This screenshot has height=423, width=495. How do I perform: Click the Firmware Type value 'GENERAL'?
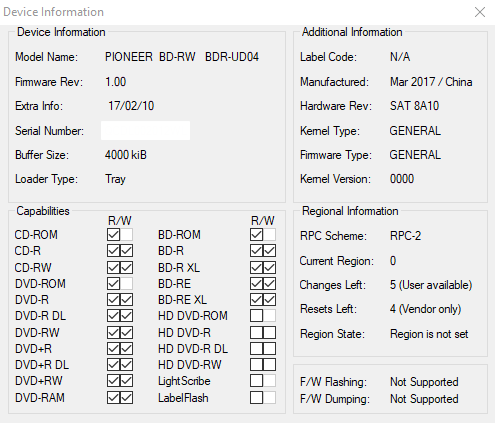[415, 155]
